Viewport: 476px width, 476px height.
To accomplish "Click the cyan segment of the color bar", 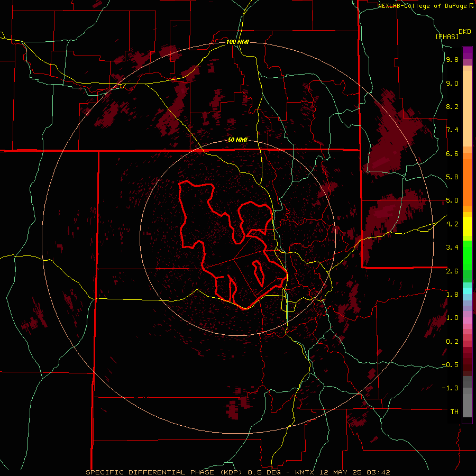I will point(467,291).
